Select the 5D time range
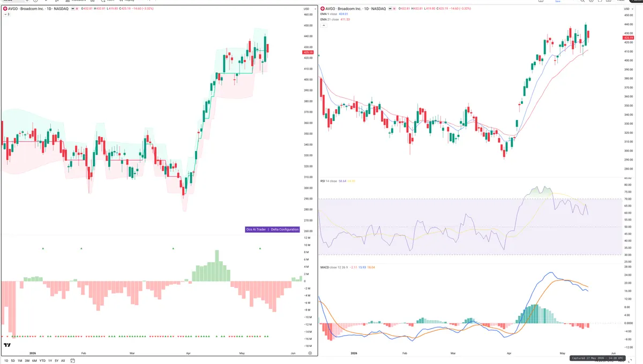 point(13,361)
